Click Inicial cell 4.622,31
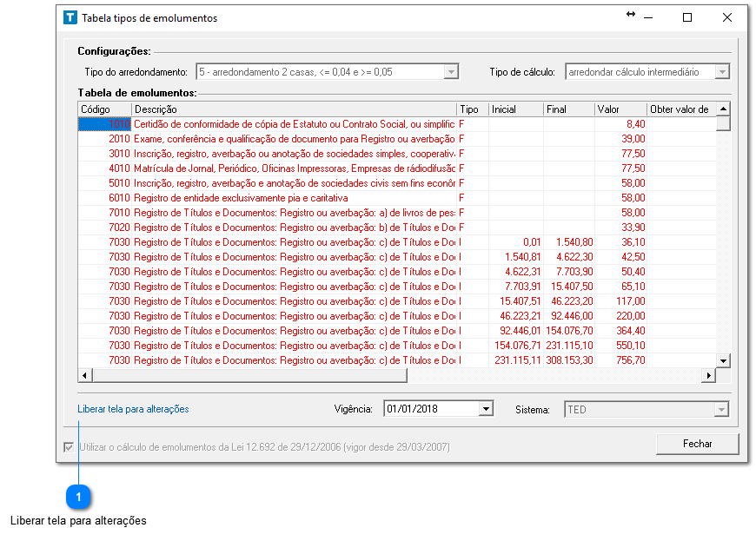Viewport: 756px width, 541px height. [x=516, y=272]
